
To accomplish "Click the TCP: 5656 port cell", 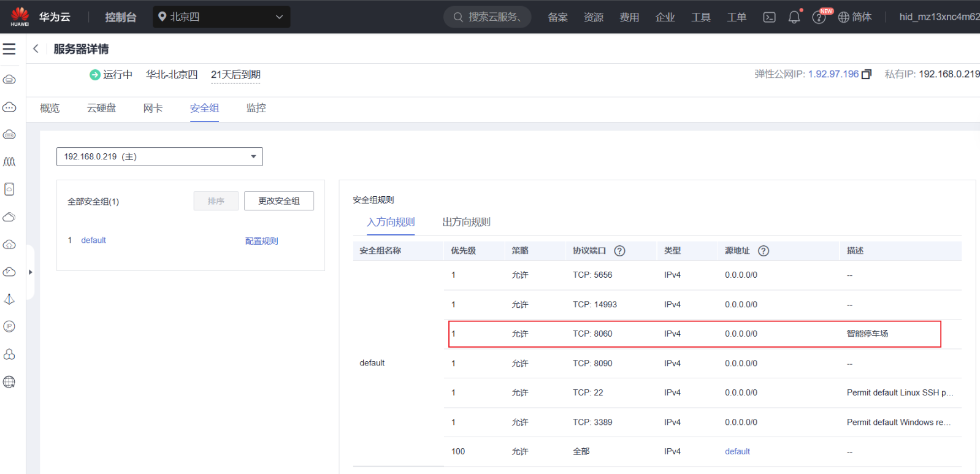I will [x=592, y=275].
